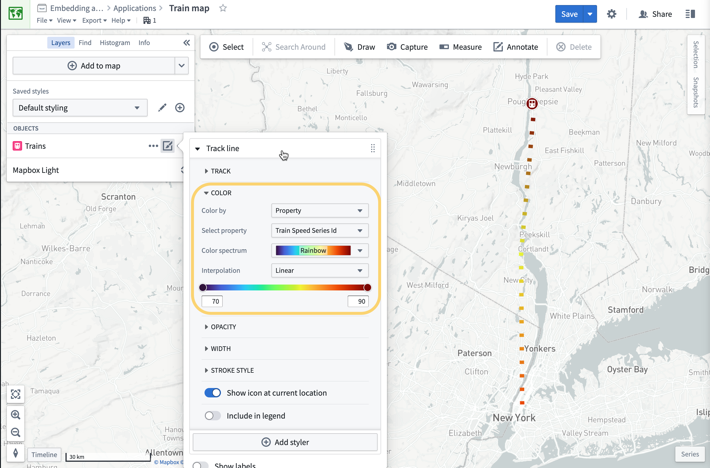Expand the STROKE STYLE section
Viewport: 710px width, 468px height.
tap(229, 370)
